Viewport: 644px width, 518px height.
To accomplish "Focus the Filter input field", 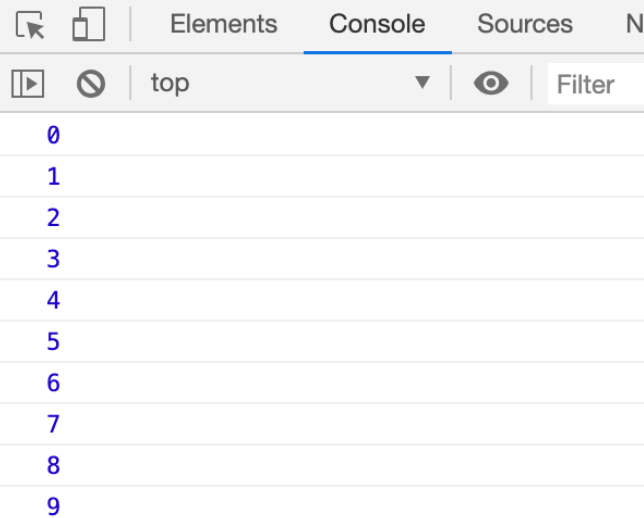I will click(596, 84).
